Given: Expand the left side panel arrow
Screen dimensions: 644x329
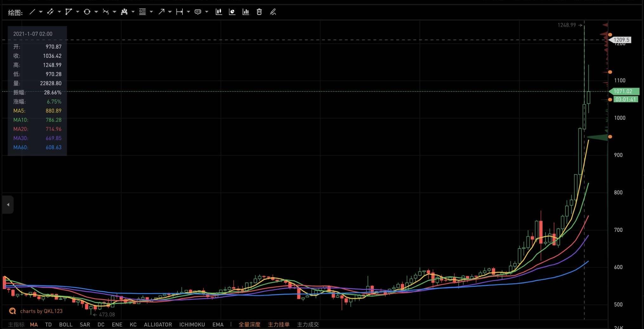Looking at the screenshot, I should pos(8,205).
